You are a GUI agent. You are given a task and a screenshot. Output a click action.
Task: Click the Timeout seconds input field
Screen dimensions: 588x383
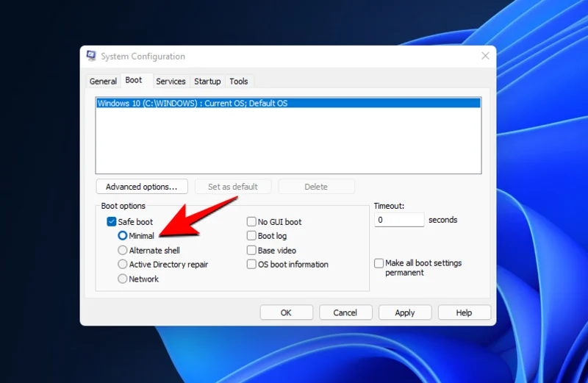(x=398, y=220)
